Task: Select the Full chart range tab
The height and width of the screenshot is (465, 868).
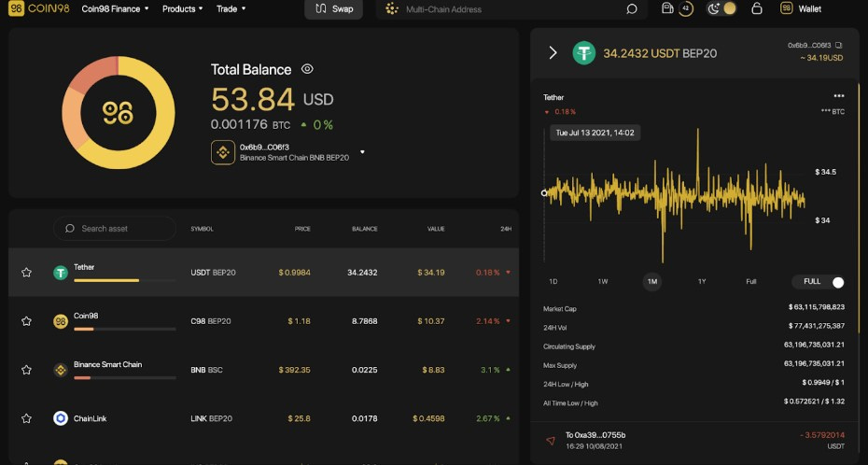Action: point(750,282)
